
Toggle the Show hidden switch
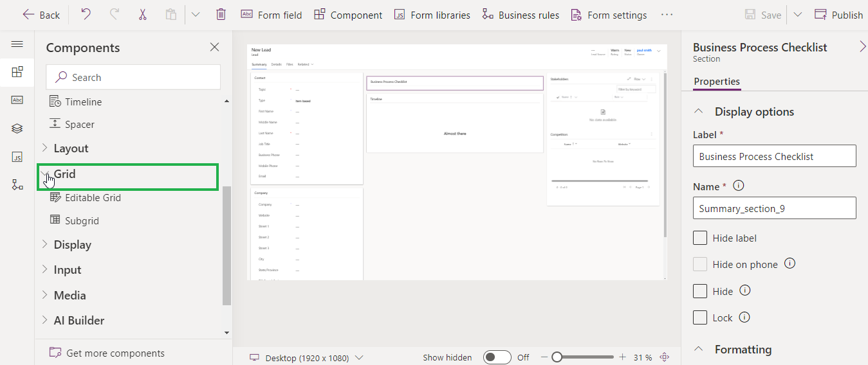tap(497, 357)
